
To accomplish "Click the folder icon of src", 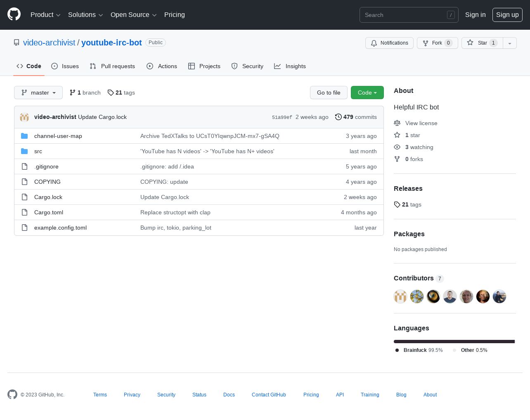I will (x=24, y=151).
